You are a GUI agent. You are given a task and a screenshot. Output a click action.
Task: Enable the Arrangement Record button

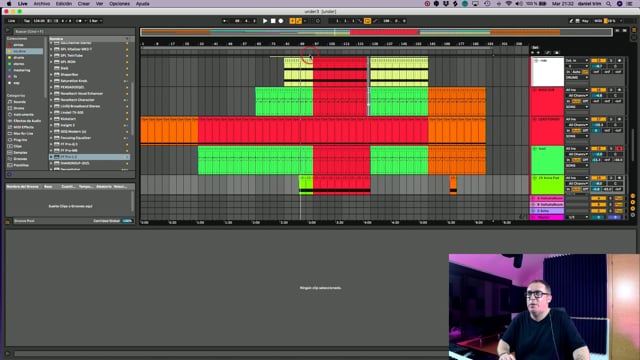pyautogui.click(x=281, y=21)
